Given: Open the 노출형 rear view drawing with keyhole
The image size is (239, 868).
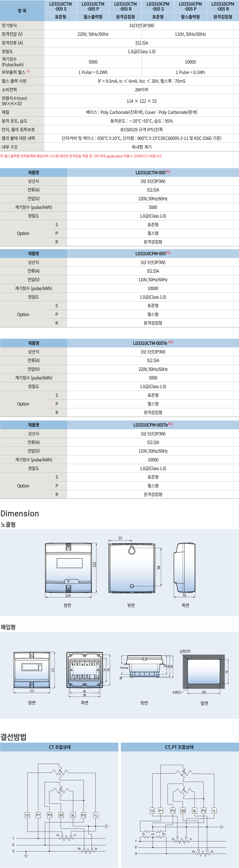Looking at the screenshot, I should pos(132,568).
